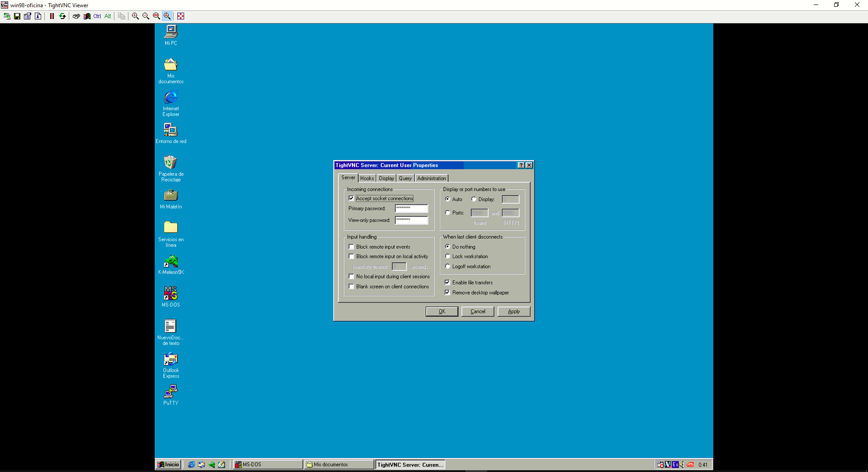
Task: Switch to the Administration tab
Action: tap(432, 178)
